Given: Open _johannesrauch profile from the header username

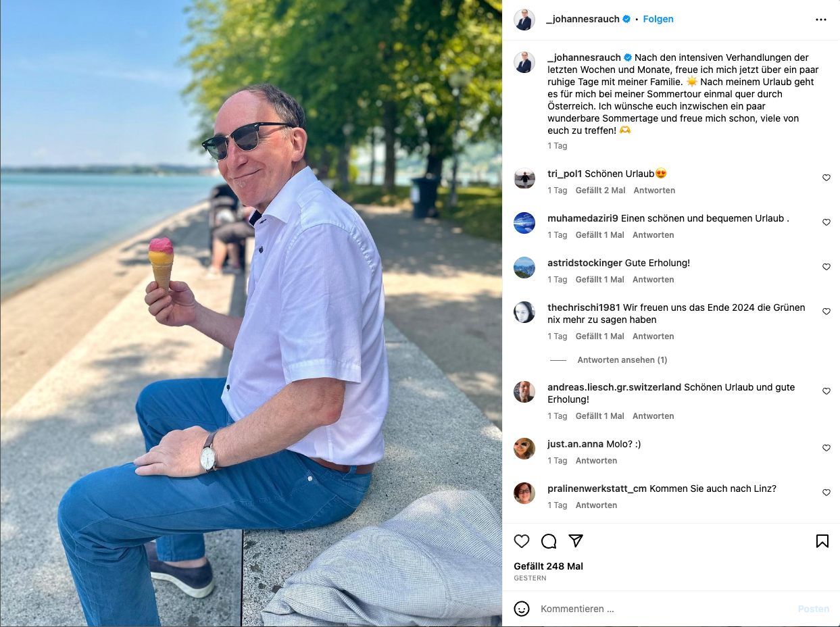Looking at the screenshot, I should pos(583,19).
